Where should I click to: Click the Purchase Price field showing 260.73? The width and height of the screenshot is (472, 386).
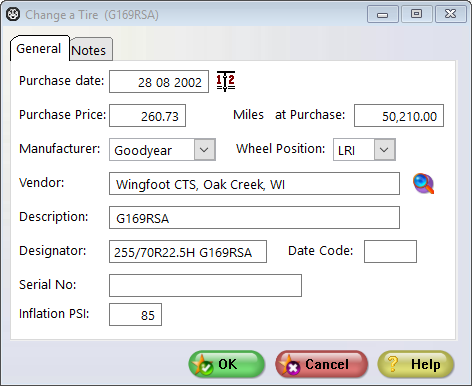coord(147,116)
